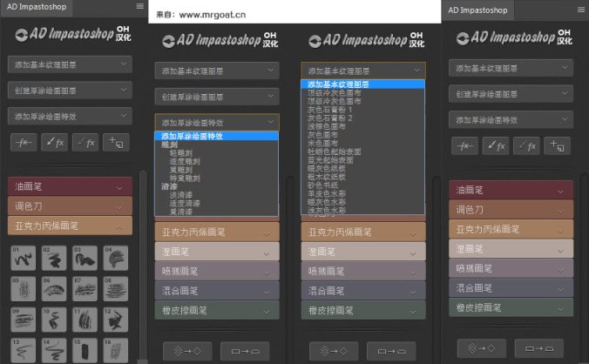Select brush preset 04 thumbnail
The height and width of the screenshot is (364, 589).
point(115,258)
